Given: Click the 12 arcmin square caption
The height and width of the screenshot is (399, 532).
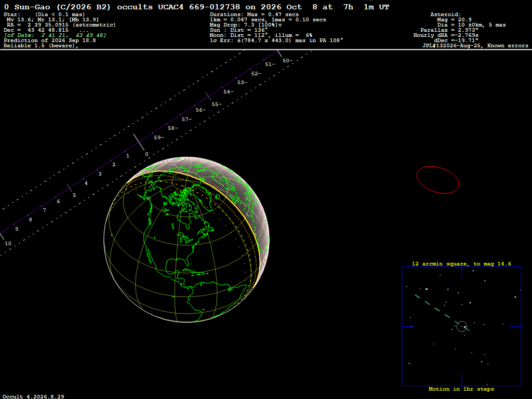Looking at the screenshot, I should 461,263.
